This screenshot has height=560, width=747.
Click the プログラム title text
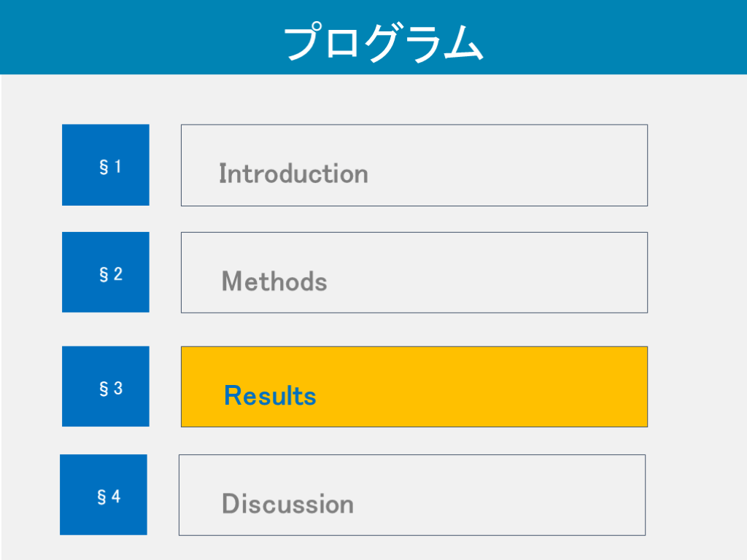(383, 42)
